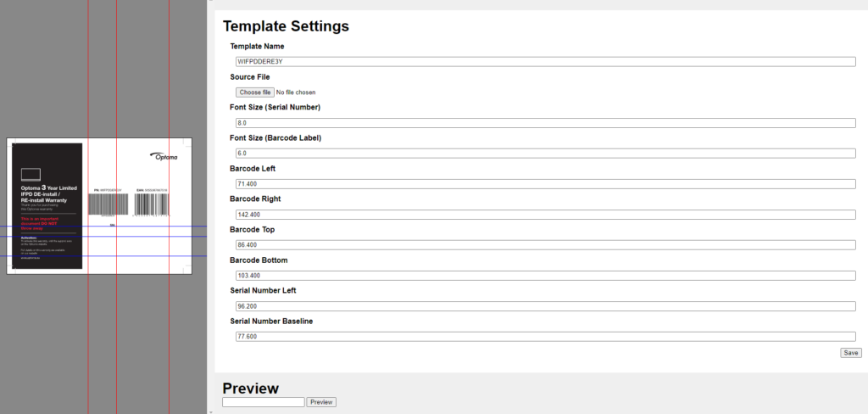Screen dimensions: 868x414
Task: Focus the Barcode Top value box
Action: click(x=545, y=245)
